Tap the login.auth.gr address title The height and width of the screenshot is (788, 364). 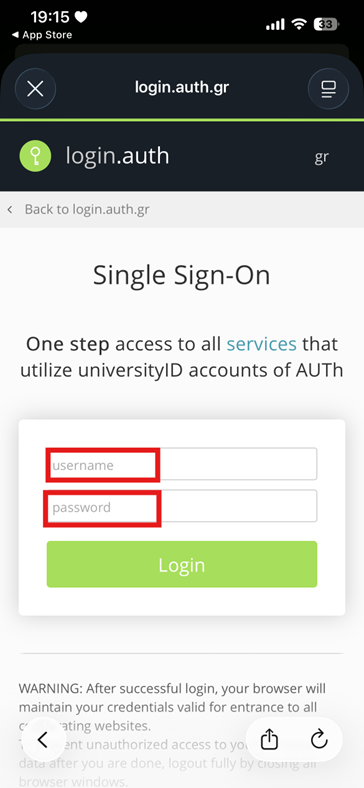click(182, 87)
